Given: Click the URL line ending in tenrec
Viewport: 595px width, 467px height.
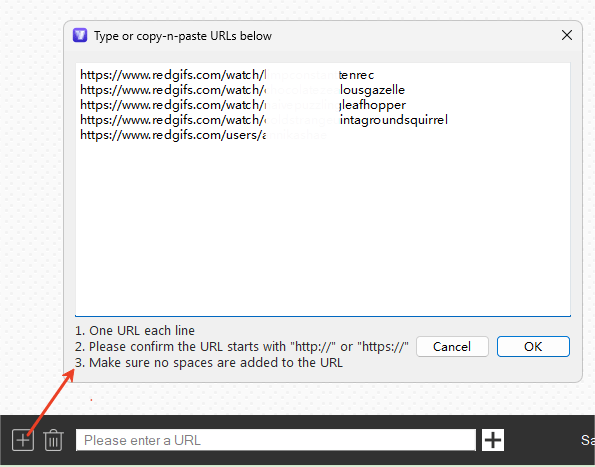Looking at the screenshot, I should click(x=227, y=75).
